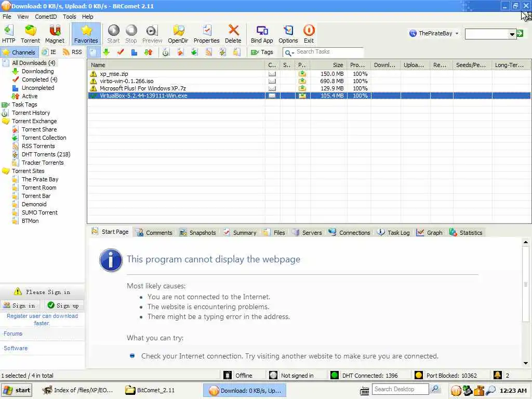This screenshot has height=399, width=532.
Task: Filter by downloading tasks green arrow
Action: (x=106, y=52)
